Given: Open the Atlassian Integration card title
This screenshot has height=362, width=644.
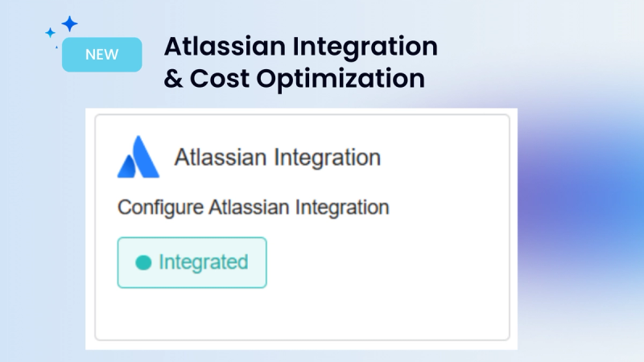Looking at the screenshot, I should click(278, 157).
